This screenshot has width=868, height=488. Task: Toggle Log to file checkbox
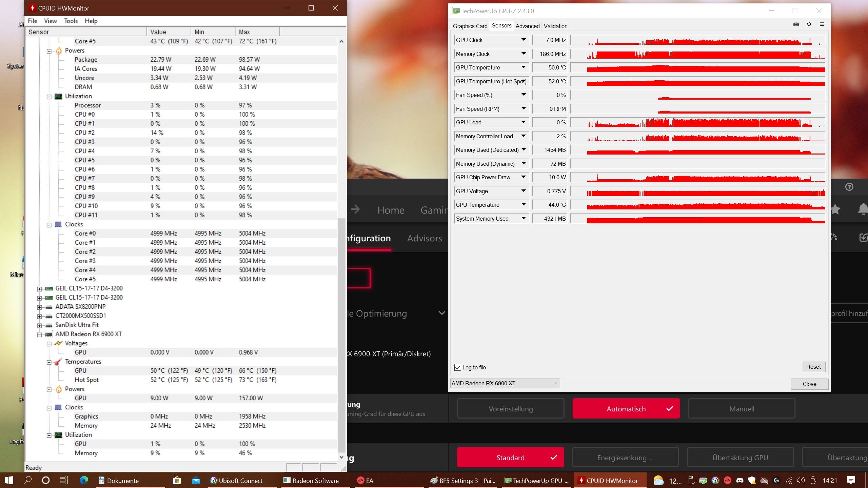(457, 367)
